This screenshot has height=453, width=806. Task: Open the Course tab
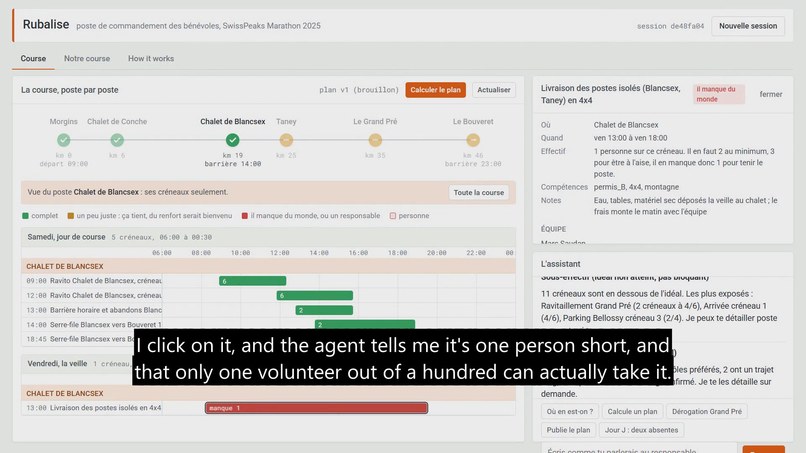click(33, 59)
